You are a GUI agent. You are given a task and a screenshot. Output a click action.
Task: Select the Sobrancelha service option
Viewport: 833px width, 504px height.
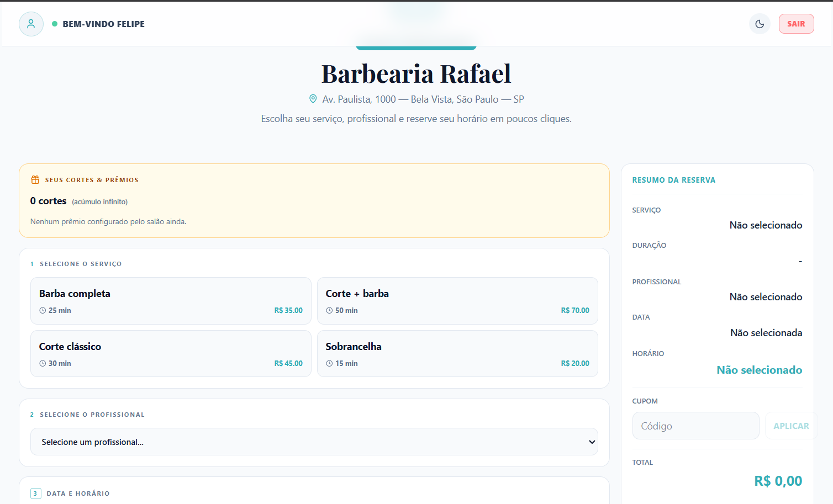point(457,354)
